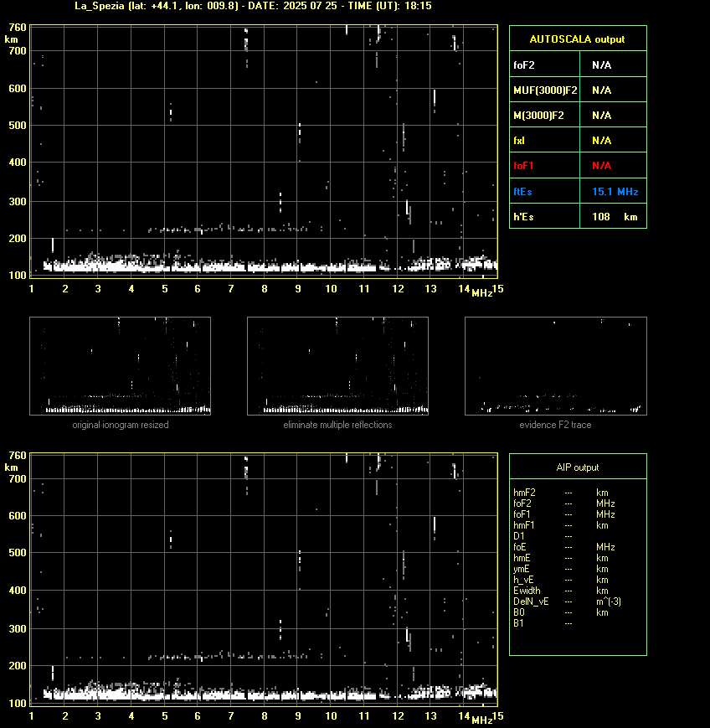The image size is (710, 728).
Task: Click the La_Spezia date and time title
Action: (253, 6)
